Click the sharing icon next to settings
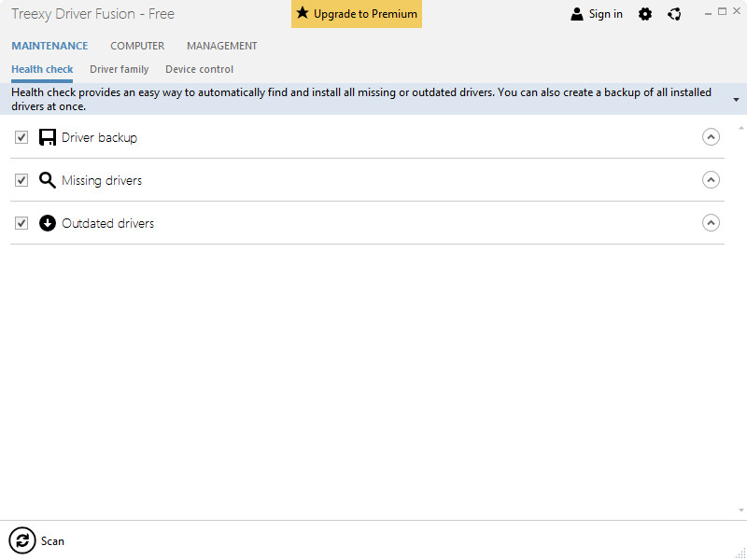Viewport: 747px width, 560px height. click(674, 14)
